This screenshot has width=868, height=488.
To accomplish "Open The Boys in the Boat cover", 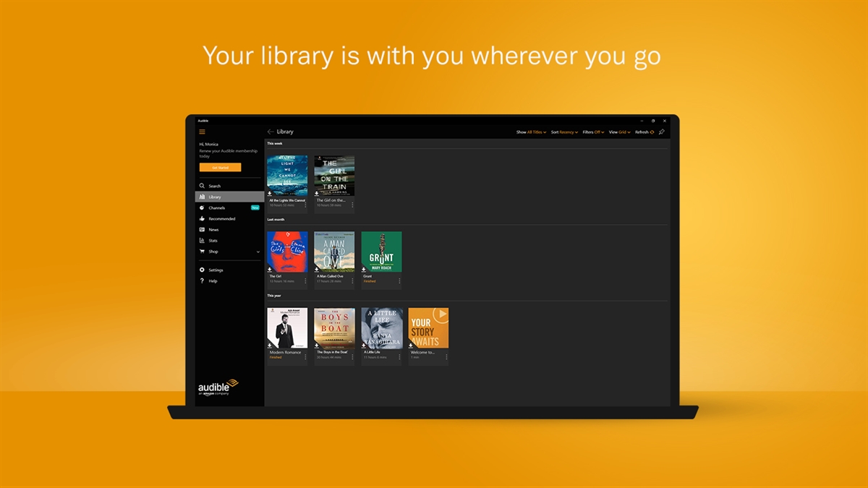I will 334,328.
